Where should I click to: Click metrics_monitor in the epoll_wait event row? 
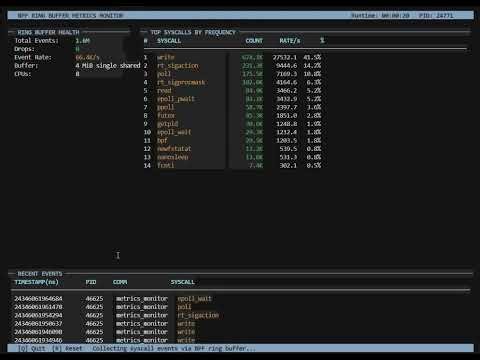142,299
